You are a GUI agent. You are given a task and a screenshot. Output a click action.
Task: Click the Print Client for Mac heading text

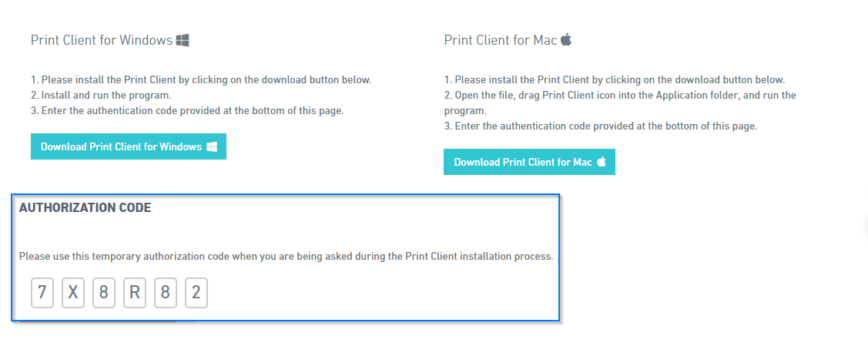click(501, 40)
